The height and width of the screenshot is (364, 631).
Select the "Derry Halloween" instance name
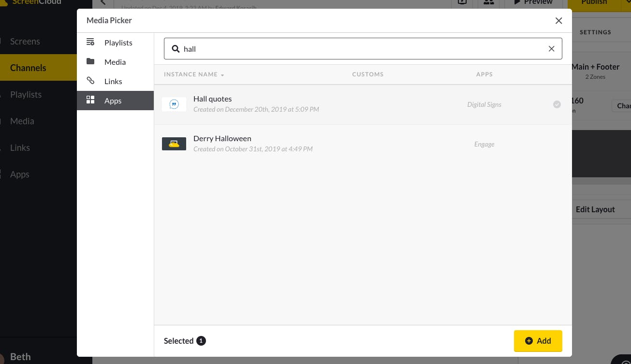click(222, 139)
